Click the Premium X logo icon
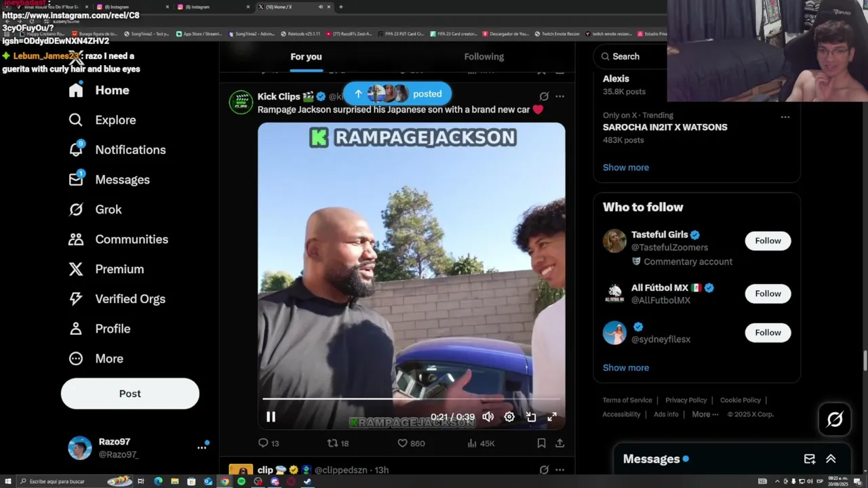The image size is (868, 488). (76, 269)
